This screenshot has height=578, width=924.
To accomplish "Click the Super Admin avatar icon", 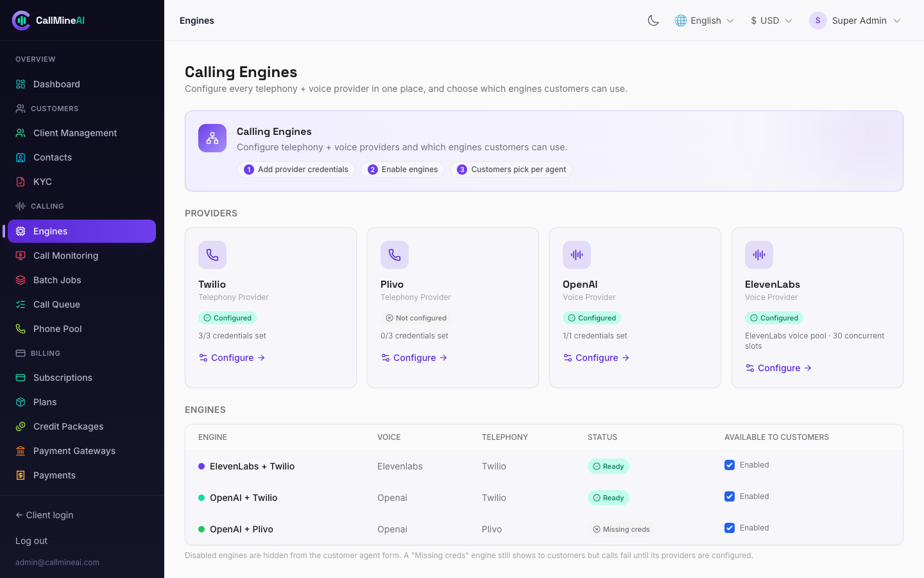I will [818, 21].
